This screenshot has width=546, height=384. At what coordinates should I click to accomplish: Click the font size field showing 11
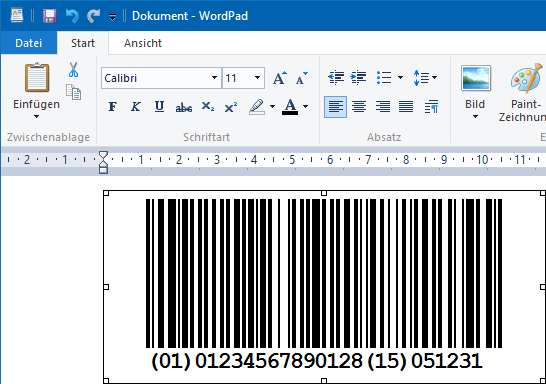click(x=237, y=78)
